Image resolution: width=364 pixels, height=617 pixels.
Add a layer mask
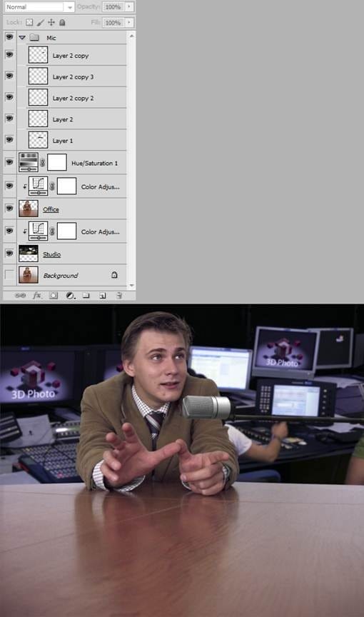click(x=54, y=296)
